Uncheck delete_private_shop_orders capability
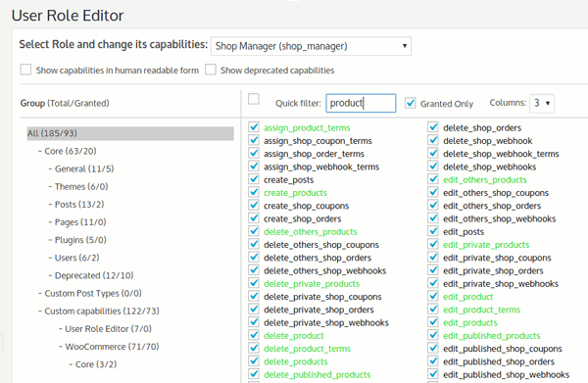This screenshot has height=383, width=588. pos(254,310)
